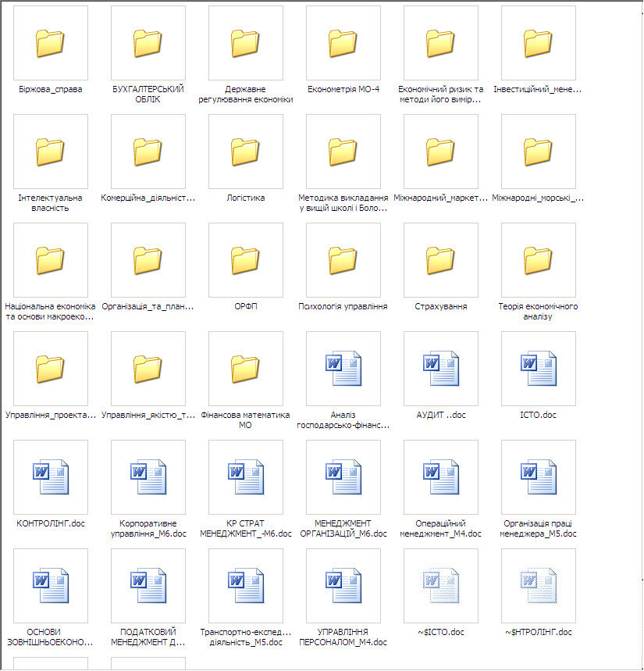Select the АУДИТ ..doc Word document
The width and height of the screenshot is (644, 671).
tap(441, 369)
